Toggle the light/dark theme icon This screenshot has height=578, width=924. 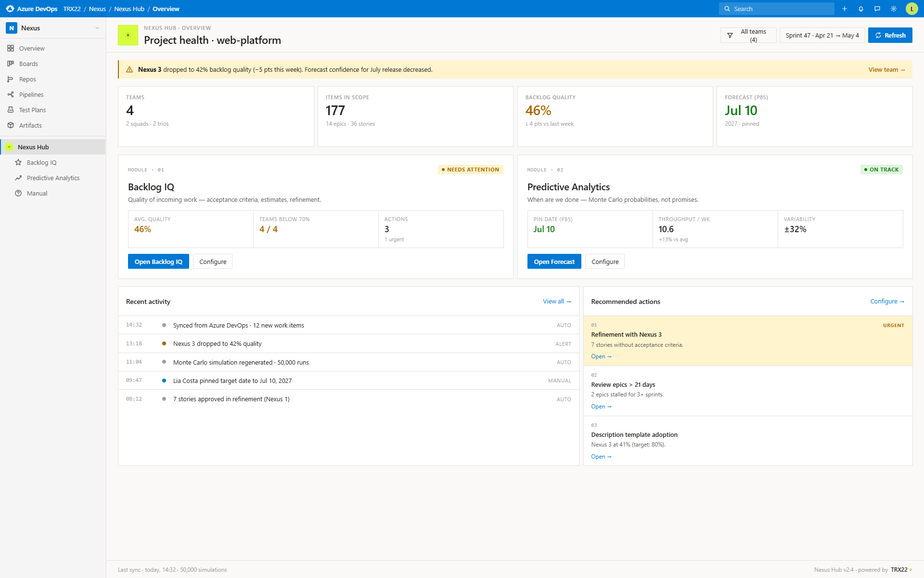click(x=894, y=9)
